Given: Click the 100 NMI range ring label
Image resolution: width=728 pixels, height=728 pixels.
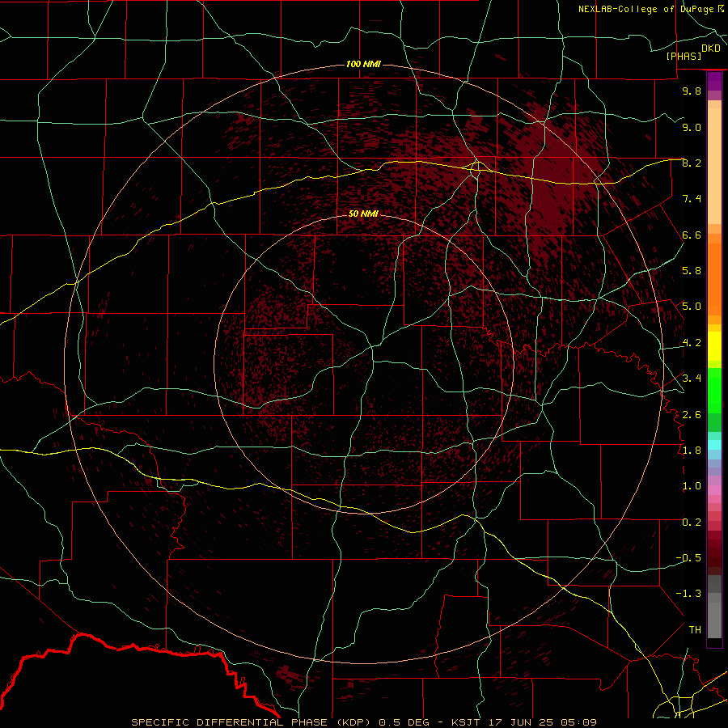Looking at the screenshot, I should (363, 64).
